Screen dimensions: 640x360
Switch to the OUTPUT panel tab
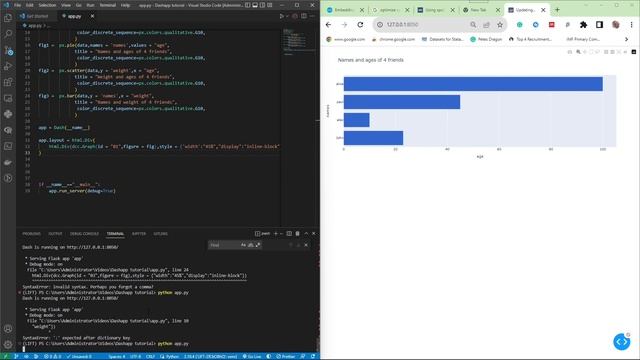55,234
